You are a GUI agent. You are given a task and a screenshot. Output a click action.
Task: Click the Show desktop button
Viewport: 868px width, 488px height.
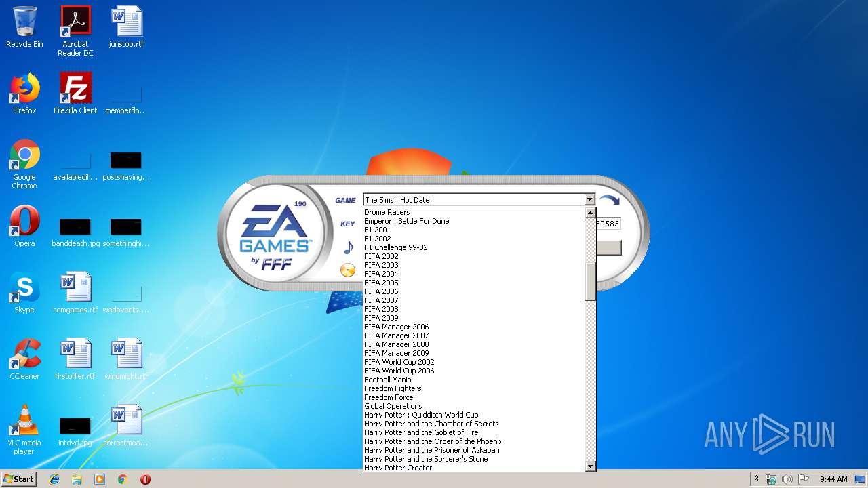[861, 479]
